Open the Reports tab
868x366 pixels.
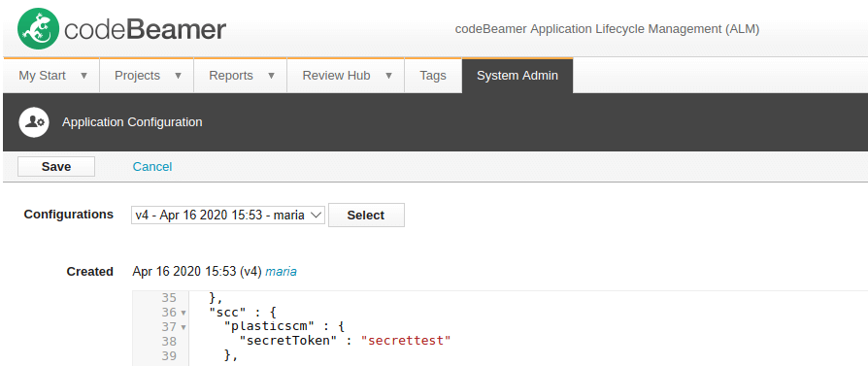[231, 76]
